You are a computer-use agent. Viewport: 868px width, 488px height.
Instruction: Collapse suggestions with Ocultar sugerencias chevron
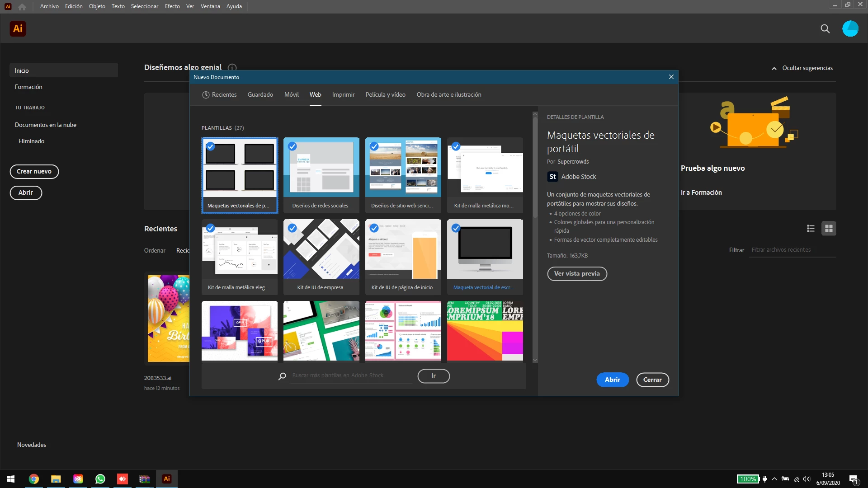click(774, 69)
